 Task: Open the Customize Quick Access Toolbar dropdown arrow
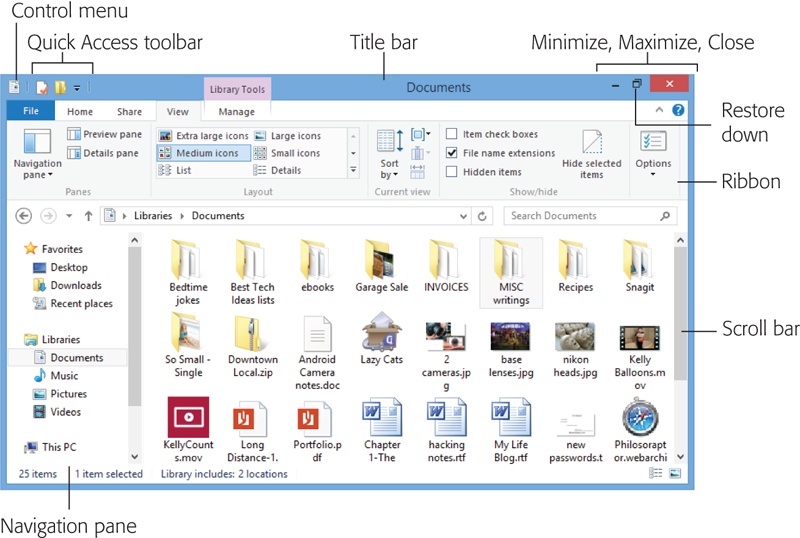click(x=77, y=88)
